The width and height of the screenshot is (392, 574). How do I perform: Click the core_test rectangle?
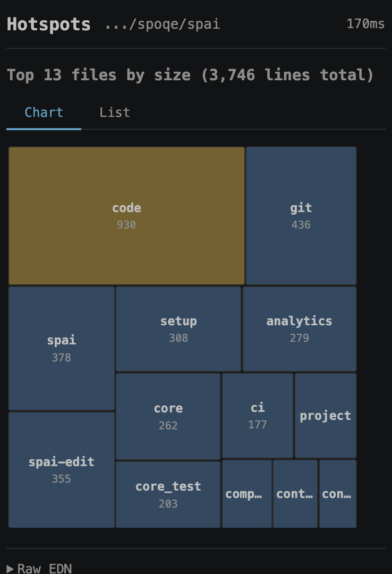pos(168,494)
